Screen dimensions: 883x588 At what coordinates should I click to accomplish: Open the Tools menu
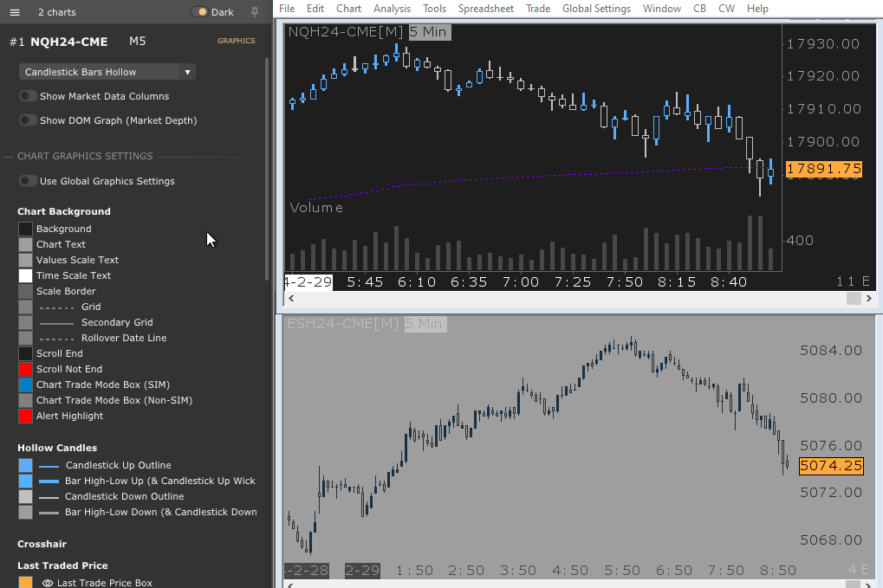[434, 9]
